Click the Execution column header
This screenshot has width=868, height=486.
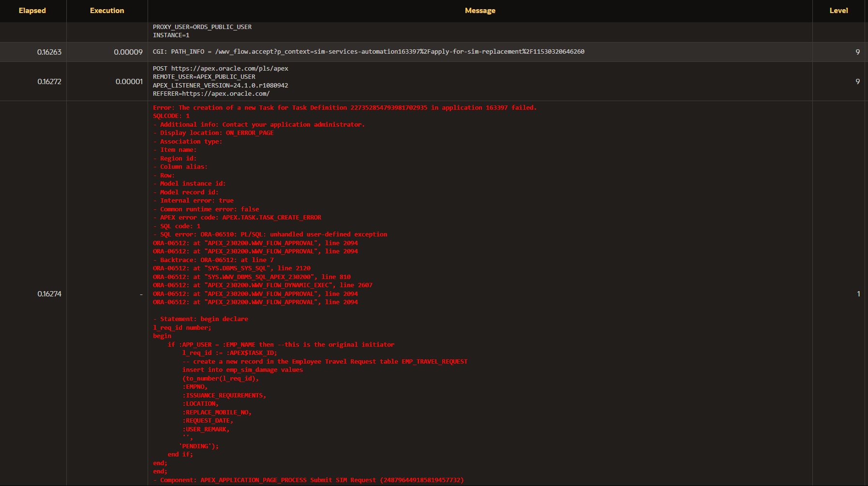click(x=107, y=11)
